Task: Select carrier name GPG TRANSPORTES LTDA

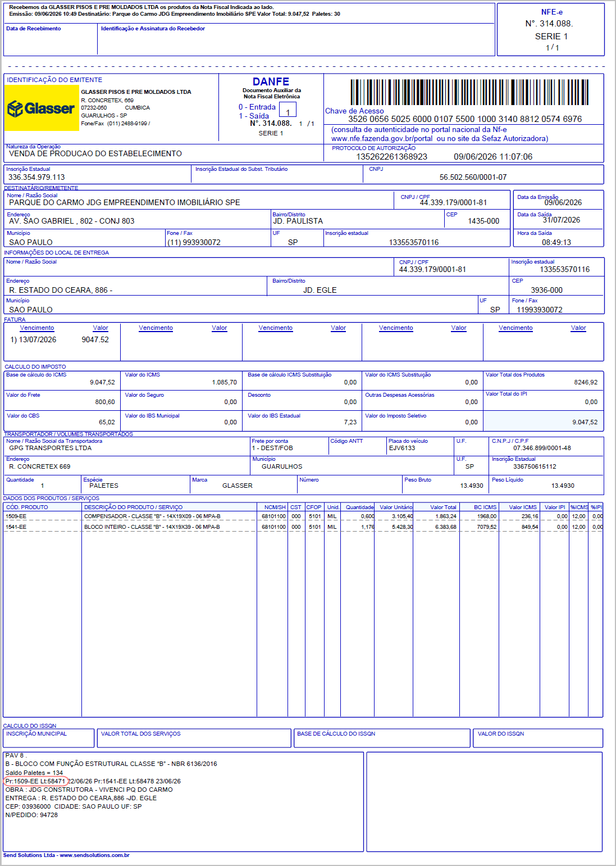Action: click(x=50, y=448)
